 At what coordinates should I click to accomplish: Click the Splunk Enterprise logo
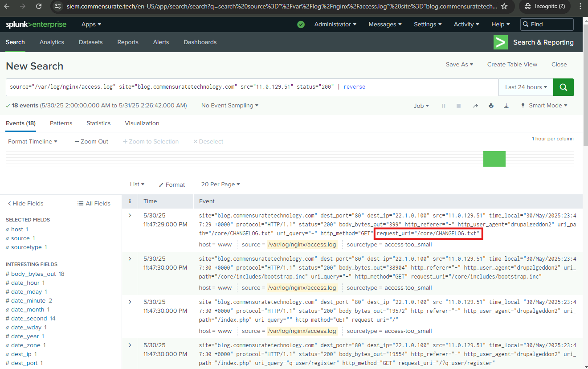(x=36, y=25)
